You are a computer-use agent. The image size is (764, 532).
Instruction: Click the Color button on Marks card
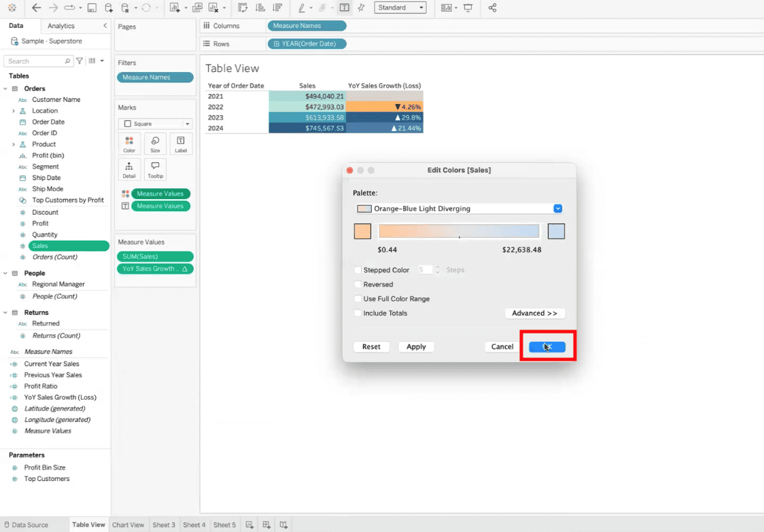click(129, 144)
